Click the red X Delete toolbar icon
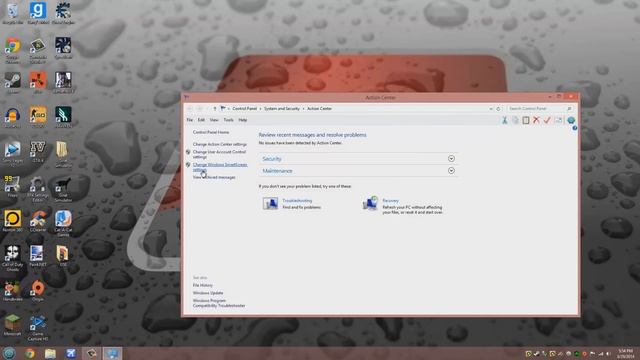 (x=536, y=120)
